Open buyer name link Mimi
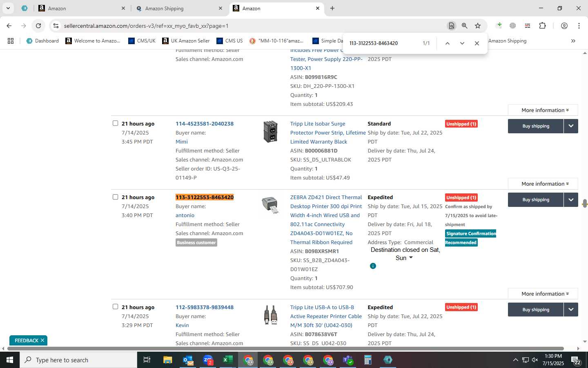The height and width of the screenshot is (368, 588). [182, 141]
